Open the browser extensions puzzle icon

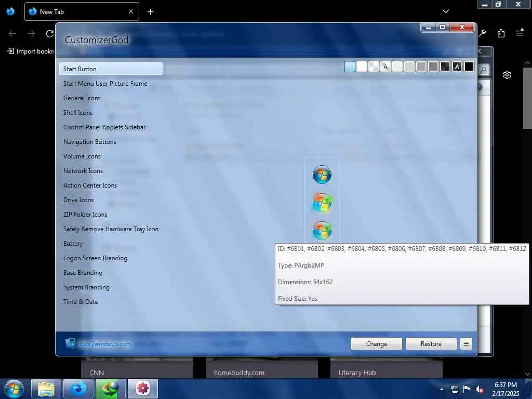click(x=501, y=33)
